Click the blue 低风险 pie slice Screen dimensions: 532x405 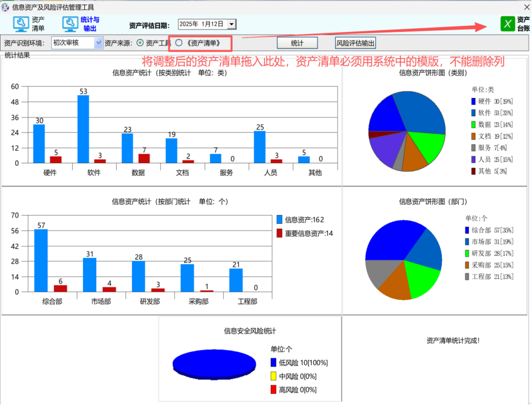click(213, 363)
